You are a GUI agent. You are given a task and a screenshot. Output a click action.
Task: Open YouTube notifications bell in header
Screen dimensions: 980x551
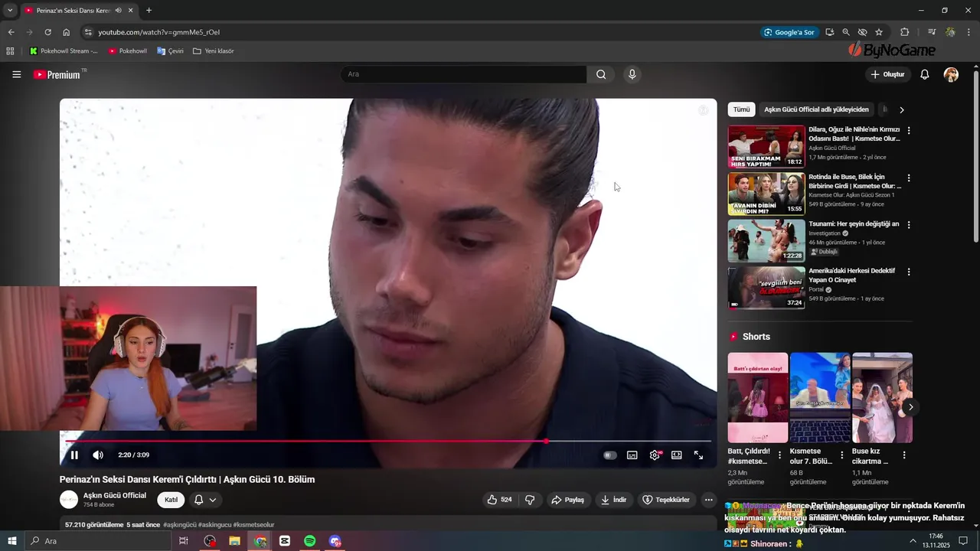pos(925,74)
